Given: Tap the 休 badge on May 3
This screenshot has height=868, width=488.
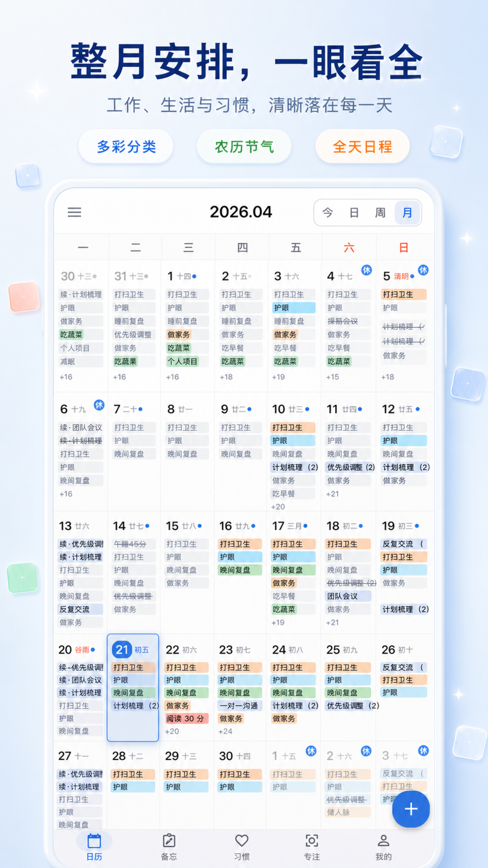Looking at the screenshot, I should point(423,751).
